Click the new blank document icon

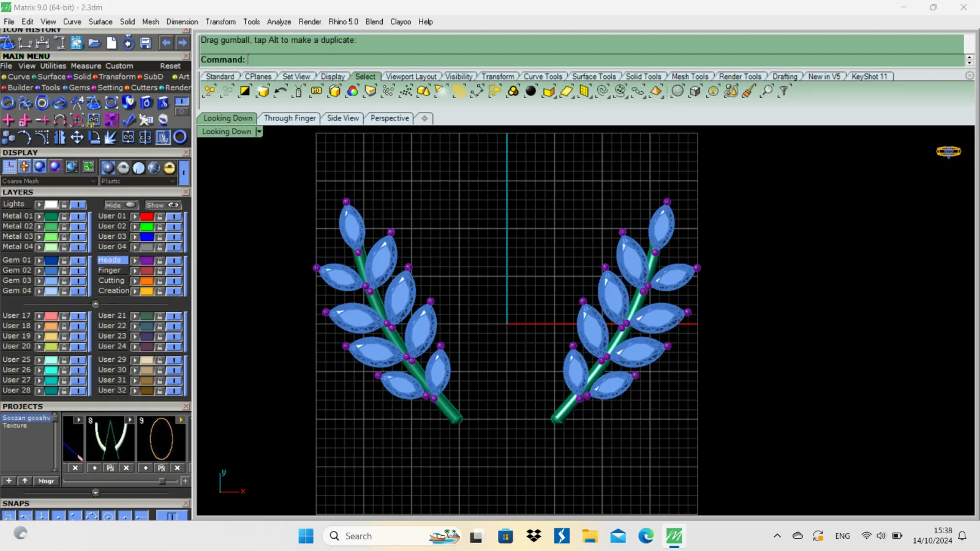click(x=111, y=43)
